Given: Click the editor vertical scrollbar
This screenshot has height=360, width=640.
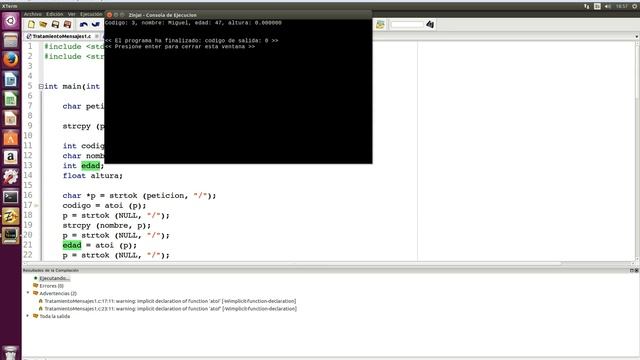Looking at the screenshot, I should [637, 151].
